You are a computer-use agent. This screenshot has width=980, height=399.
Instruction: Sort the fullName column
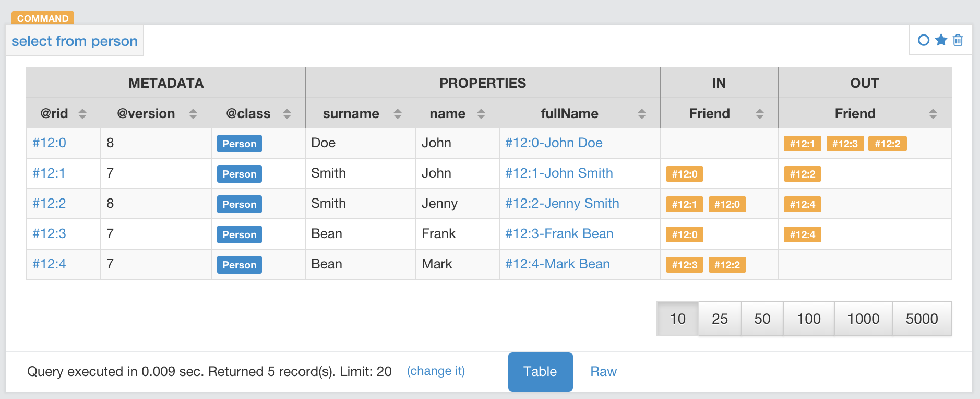[x=642, y=114]
